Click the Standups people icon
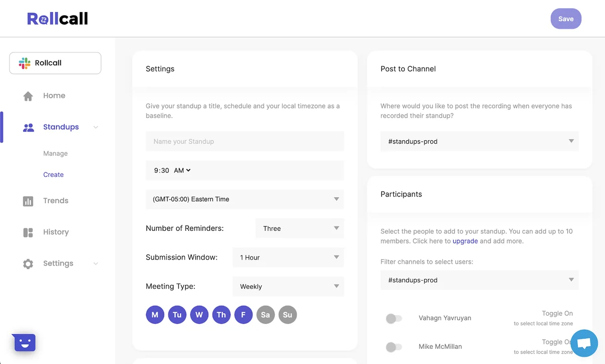 29,128
